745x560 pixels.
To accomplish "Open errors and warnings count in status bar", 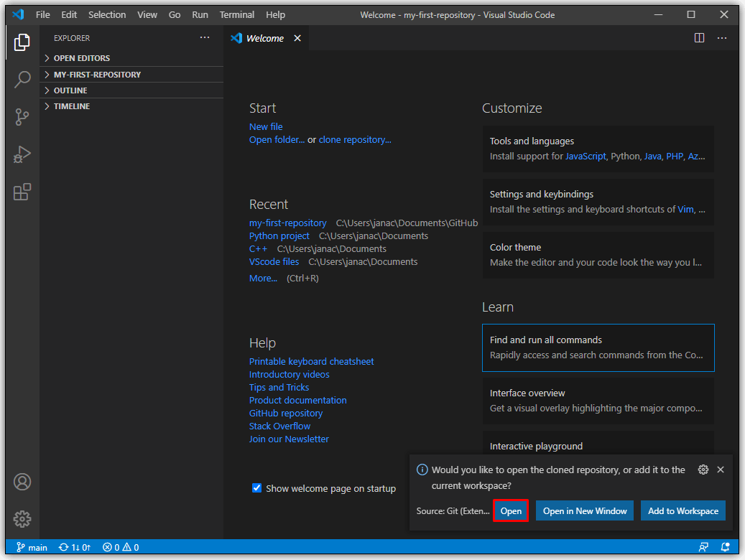I will point(121,547).
